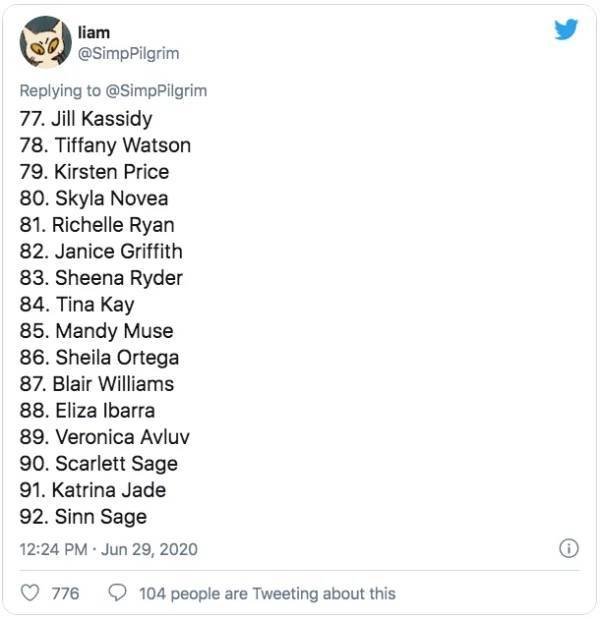
Task: Open the @SimpPilgrim handle under liam
Action: coord(128,53)
